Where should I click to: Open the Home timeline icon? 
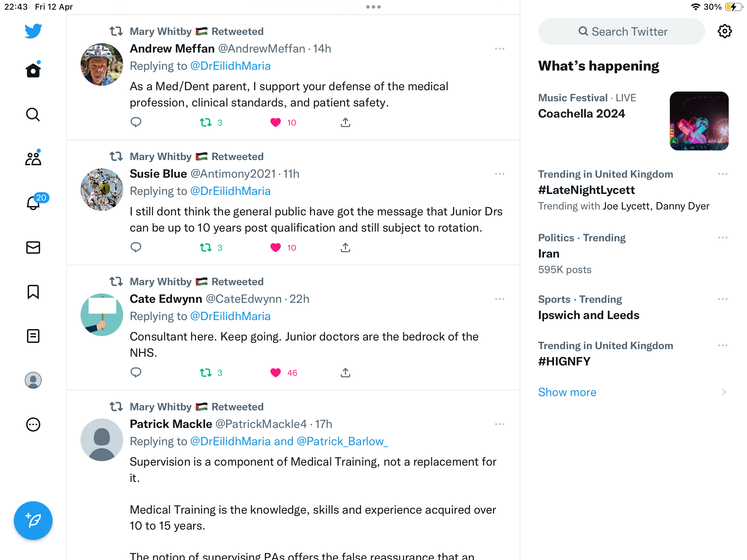(x=33, y=70)
